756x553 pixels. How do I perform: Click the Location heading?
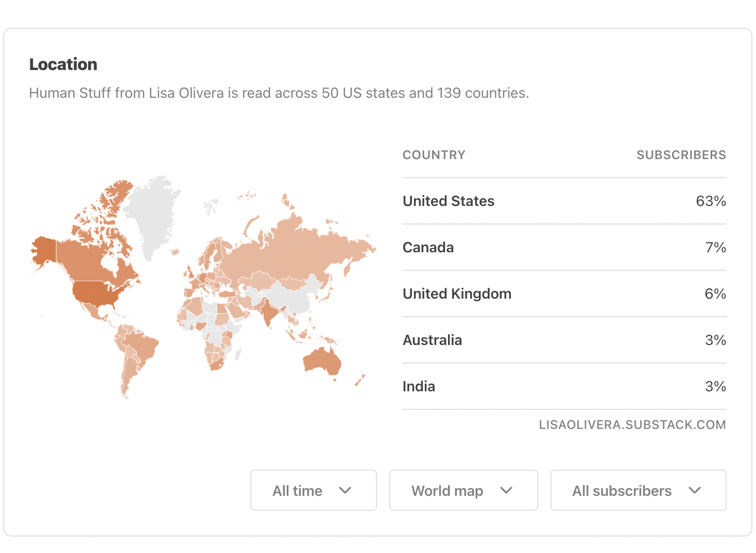63,64
